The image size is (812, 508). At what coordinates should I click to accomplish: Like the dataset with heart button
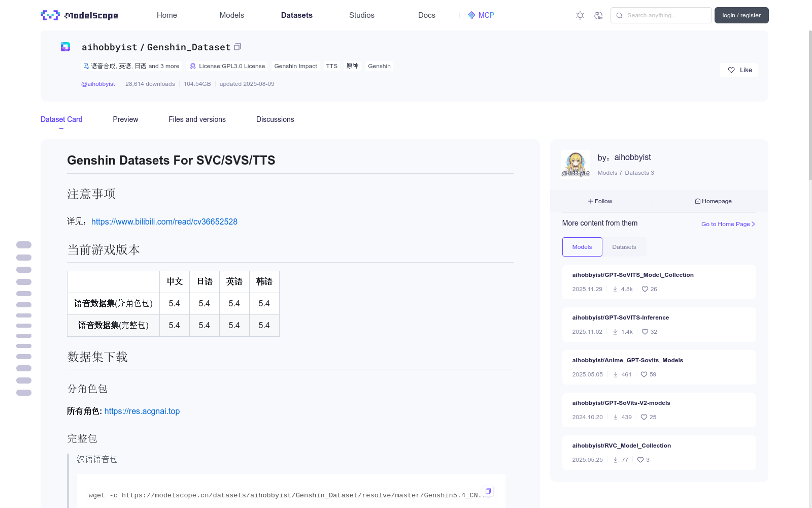coord(739,70)
